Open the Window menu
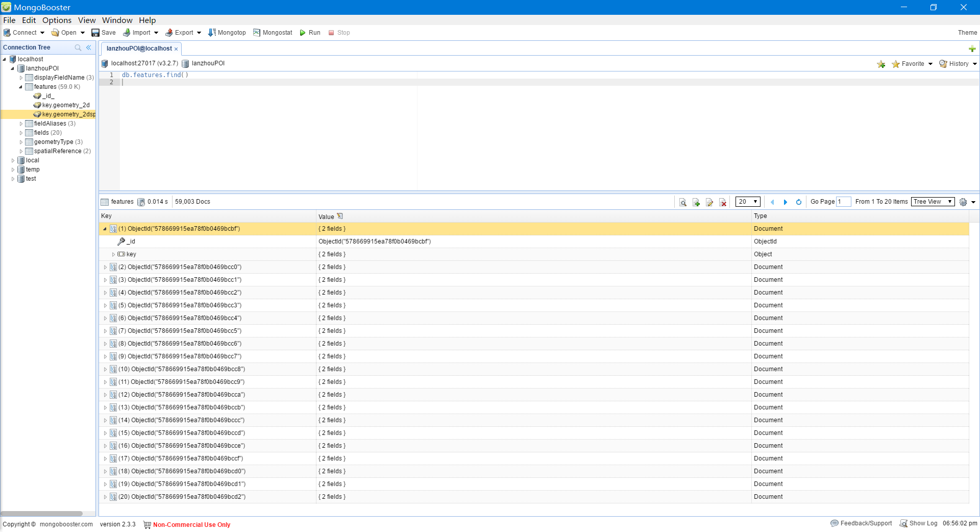Image resolution: width=980 pixels, height=532 pixels. (117, 20)
